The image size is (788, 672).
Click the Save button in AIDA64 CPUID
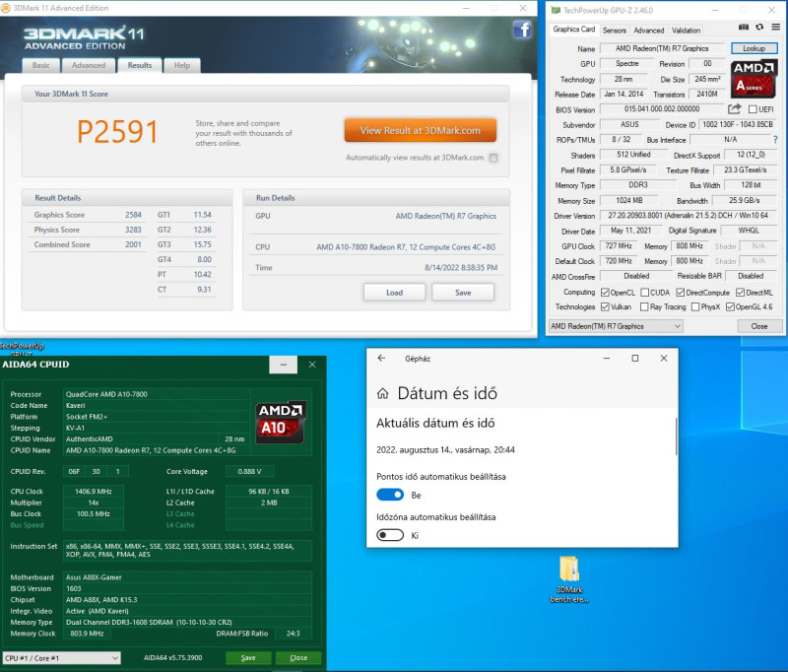point(248,658)
